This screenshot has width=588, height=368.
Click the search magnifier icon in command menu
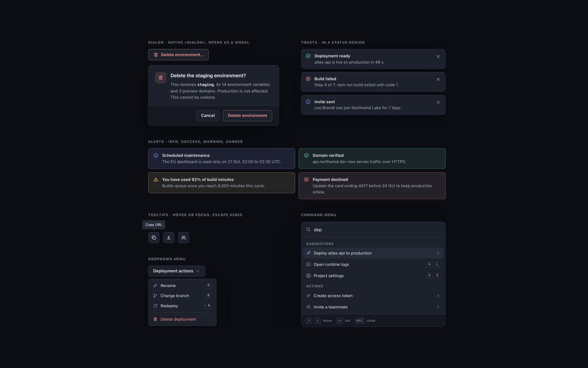click(x=308, y=230)
